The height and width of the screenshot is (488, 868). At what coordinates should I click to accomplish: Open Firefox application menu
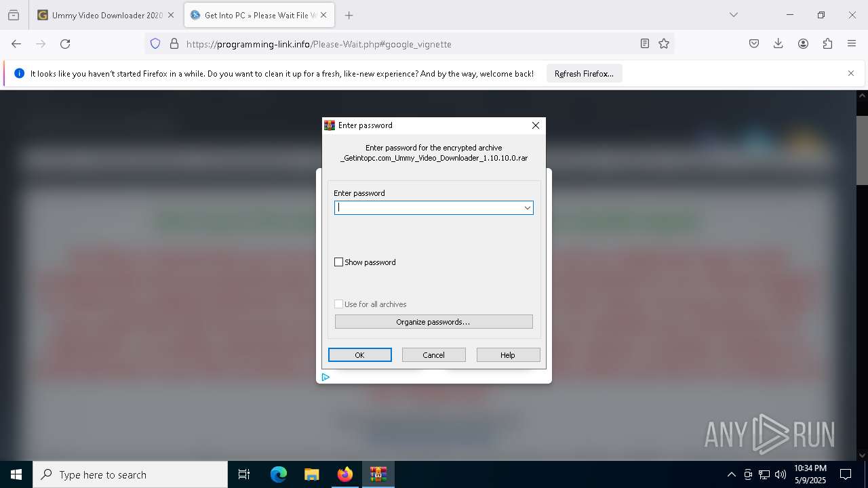(852, 44)
